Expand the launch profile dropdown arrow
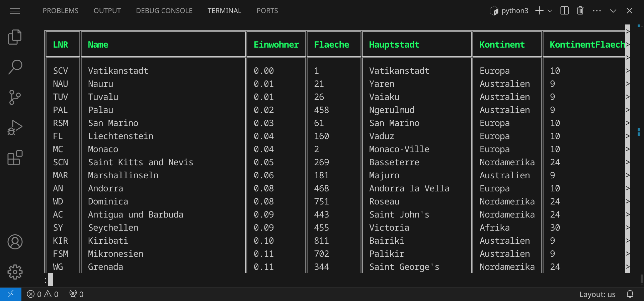The image size is (644, 301). (550, 11)
